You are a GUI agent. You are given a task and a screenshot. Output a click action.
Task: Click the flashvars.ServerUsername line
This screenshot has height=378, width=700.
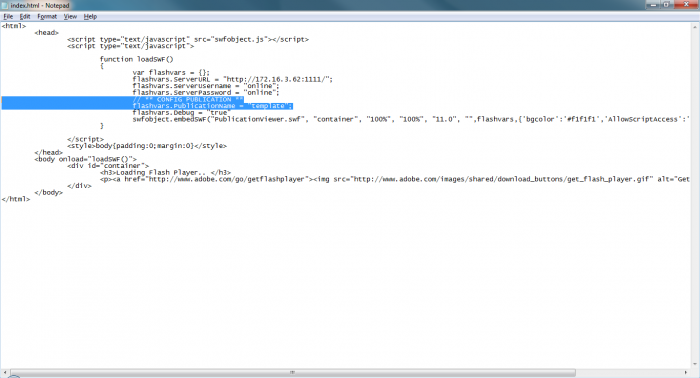pos(205,86)
